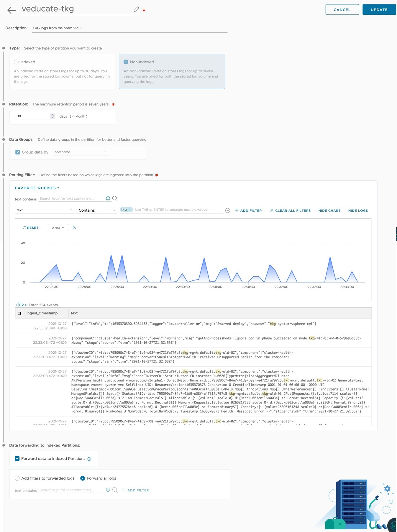
Task: Select the Non-Indexed partition type radio
Action: tap(126, 62)
